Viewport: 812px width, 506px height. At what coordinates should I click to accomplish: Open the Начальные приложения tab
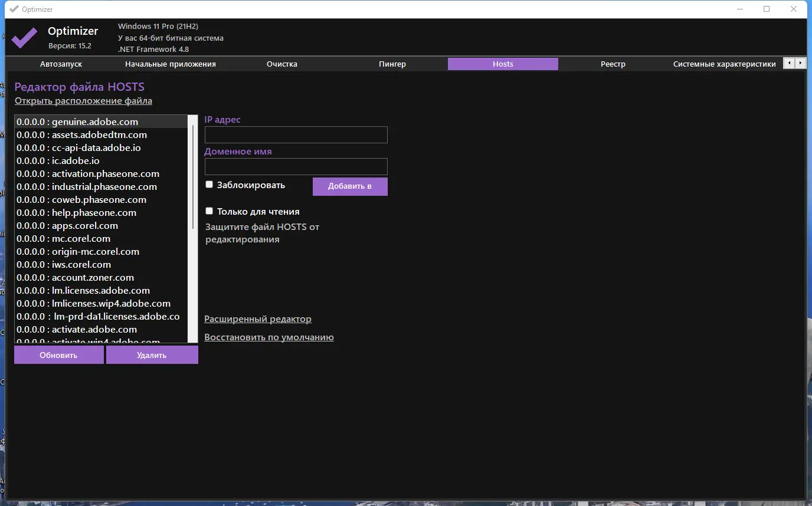point(171,64)
